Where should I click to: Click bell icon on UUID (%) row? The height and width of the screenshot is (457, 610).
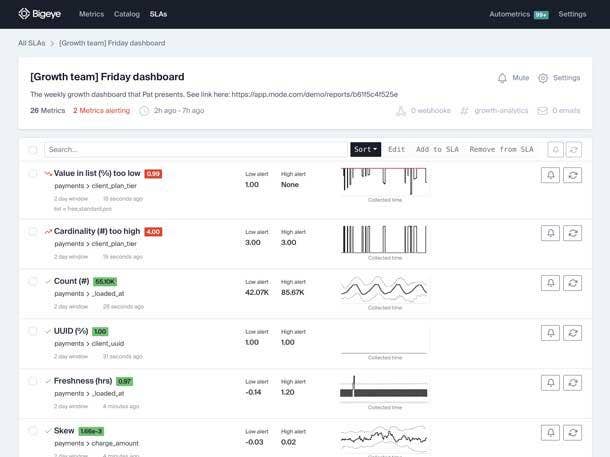pos(550,333)
